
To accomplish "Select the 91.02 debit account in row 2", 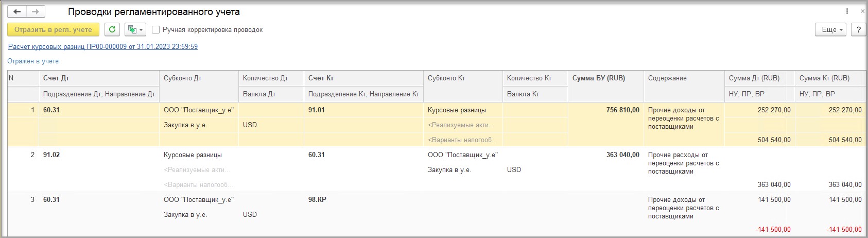I will coord(51,155).
